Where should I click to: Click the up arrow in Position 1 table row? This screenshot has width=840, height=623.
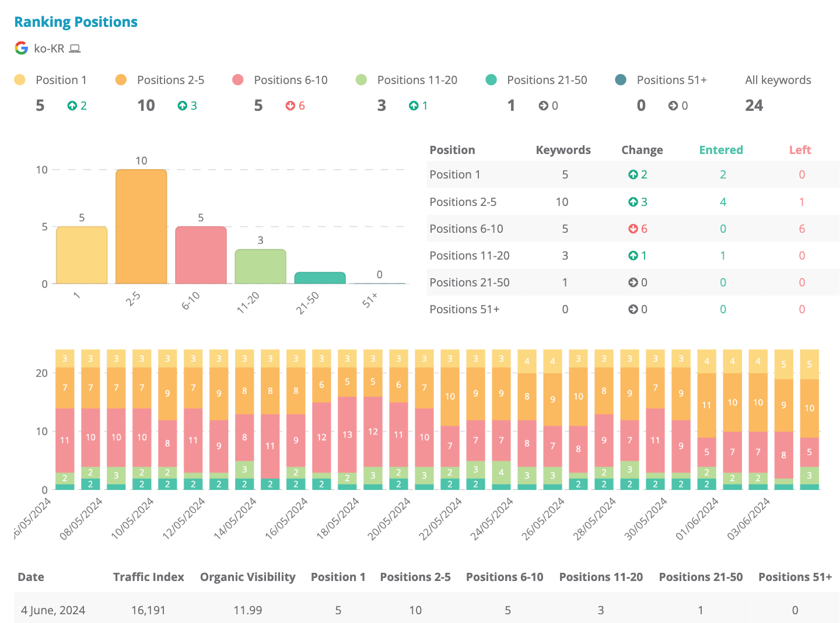pos(633,174)
